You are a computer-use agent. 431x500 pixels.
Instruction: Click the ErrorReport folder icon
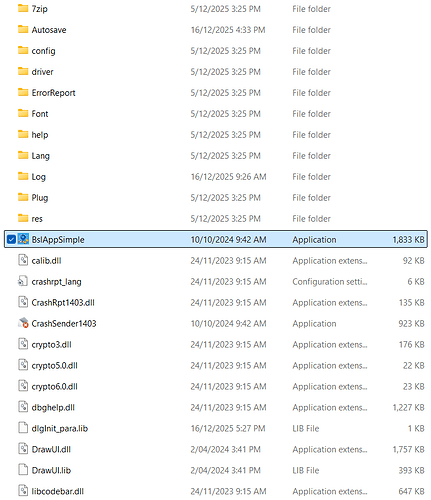point(23,92)
